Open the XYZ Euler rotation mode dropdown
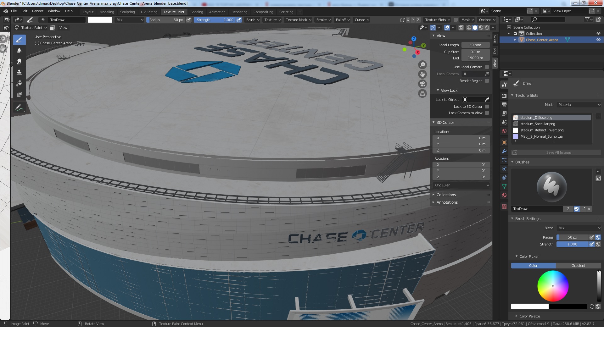The height and width of the screenshot is (364, 604). click(461, 185)
